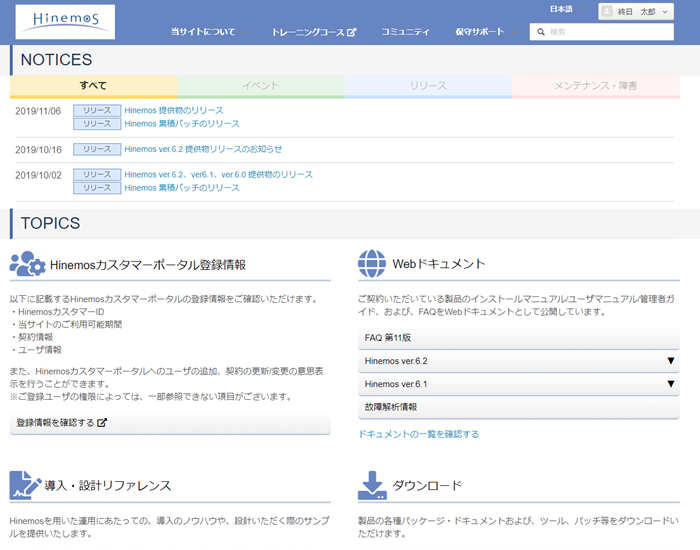Select the イベント notices tab
This screenshot has width=700, height=550.
261,86
